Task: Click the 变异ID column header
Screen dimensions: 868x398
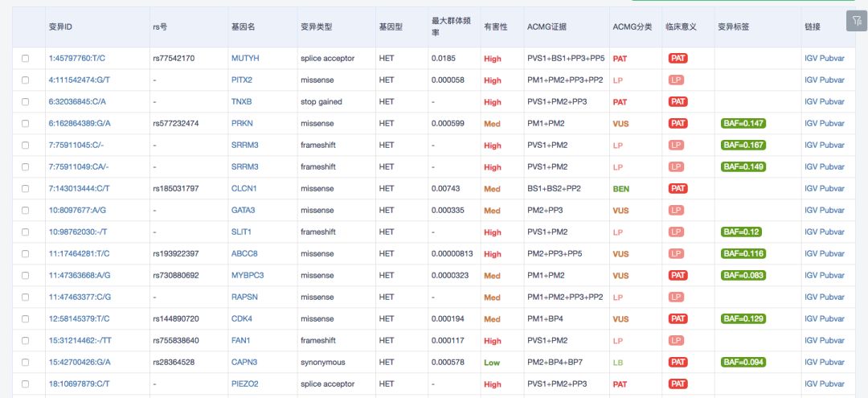Action: click(60, 27)
